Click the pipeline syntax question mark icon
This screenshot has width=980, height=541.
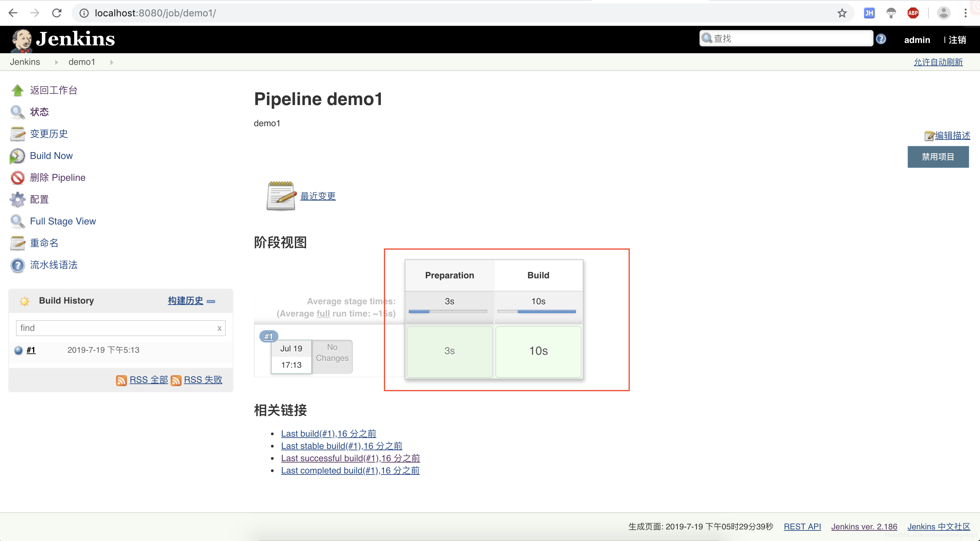click(x=17, y=265)
